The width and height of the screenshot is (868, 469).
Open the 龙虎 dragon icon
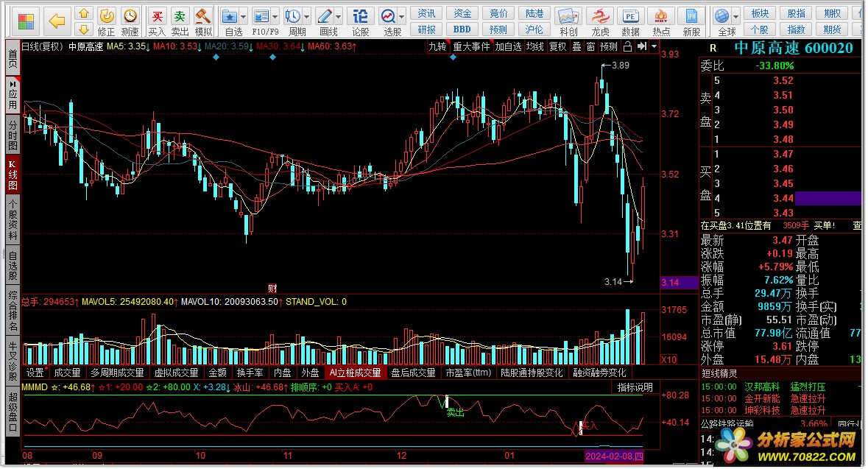point(599,21)
